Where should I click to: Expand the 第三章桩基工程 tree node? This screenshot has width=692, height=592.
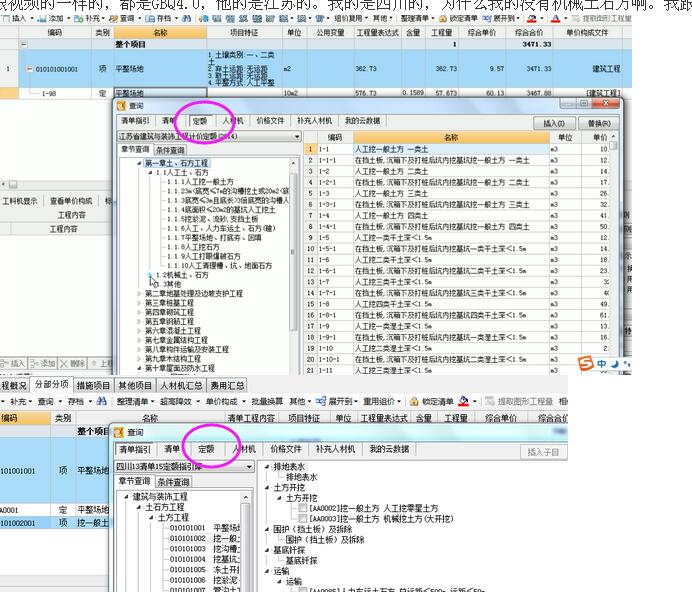(x=139, y=303)
